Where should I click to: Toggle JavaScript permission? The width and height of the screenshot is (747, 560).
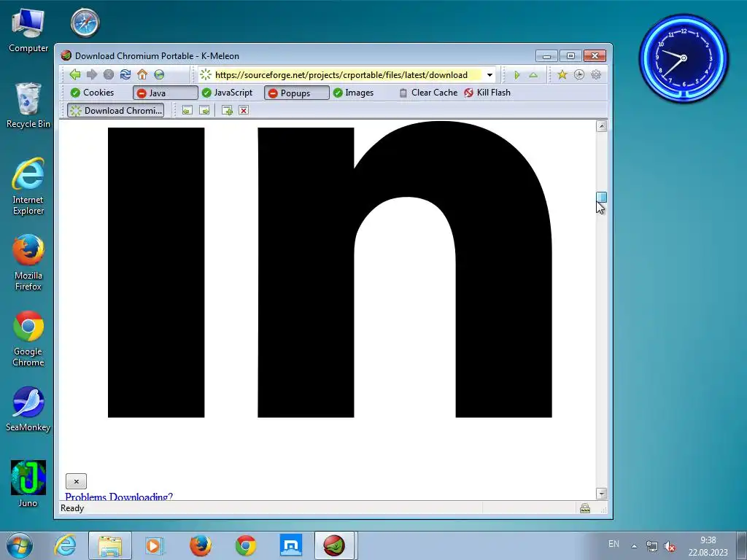point(228,93)
